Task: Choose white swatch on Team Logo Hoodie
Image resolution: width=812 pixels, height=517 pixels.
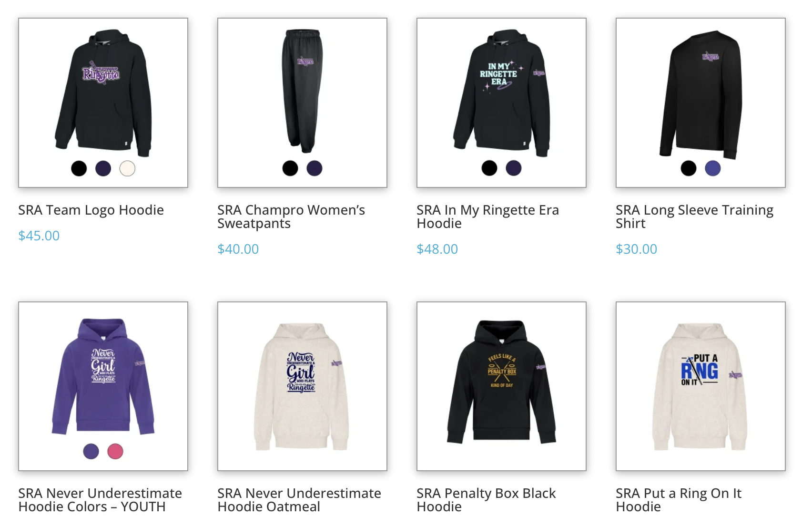Action: click(x=127, y=168)
